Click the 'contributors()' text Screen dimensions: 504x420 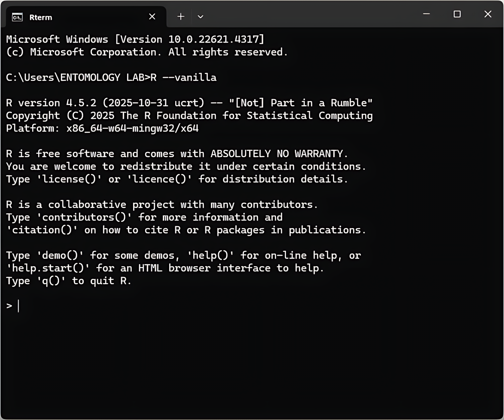[84, 217]
